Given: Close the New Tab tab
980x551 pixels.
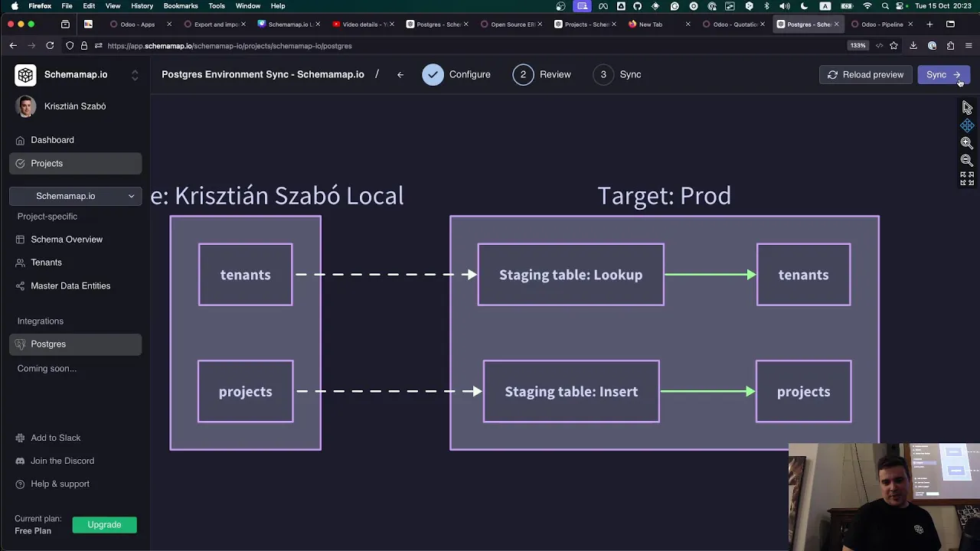Looking at the screenshot, I should 688,24.
